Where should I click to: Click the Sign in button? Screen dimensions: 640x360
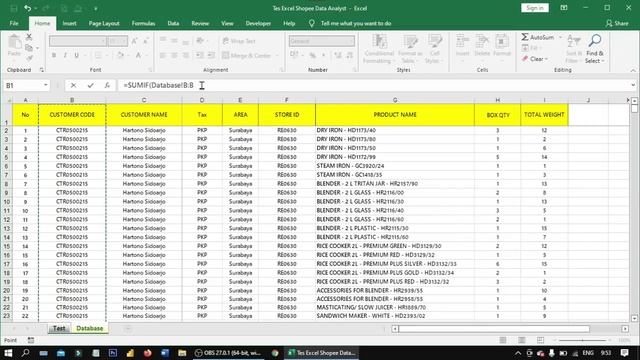click(x=535, y=8)
